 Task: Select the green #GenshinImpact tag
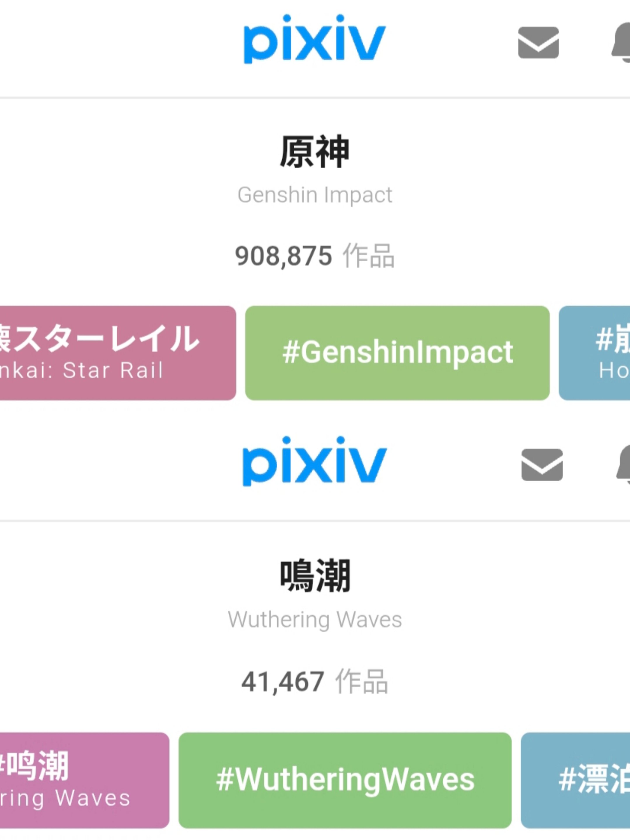(x=397, y=353)
